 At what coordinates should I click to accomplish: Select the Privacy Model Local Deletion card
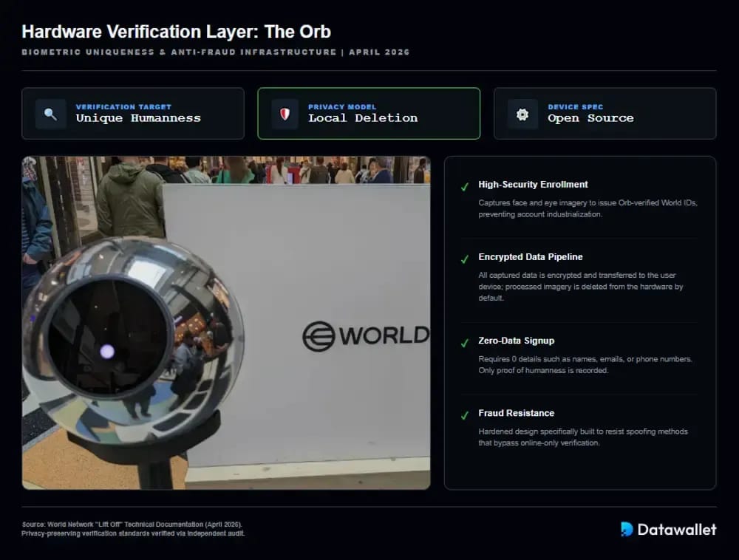click(369, 114)
